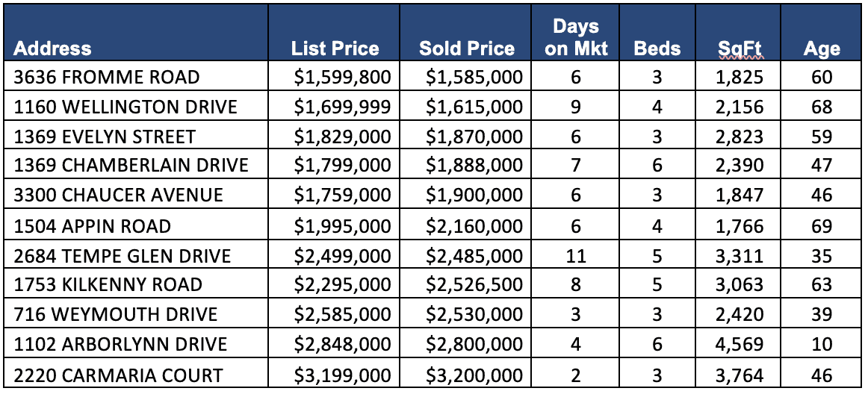The image size is (868, 394).
Task: Click the Sold Price column header
Action: click(x=467, y=49)
